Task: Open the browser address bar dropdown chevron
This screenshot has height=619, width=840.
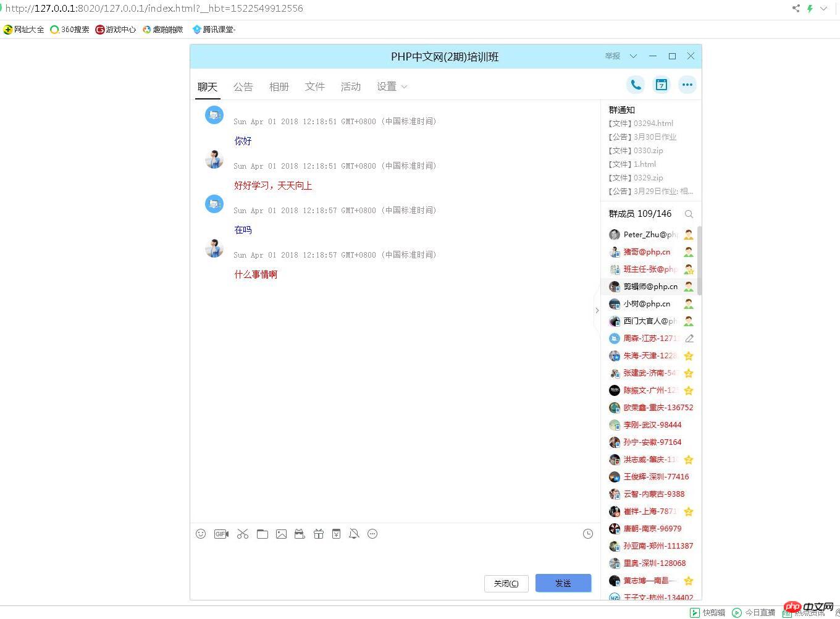Action: [824, 9]
